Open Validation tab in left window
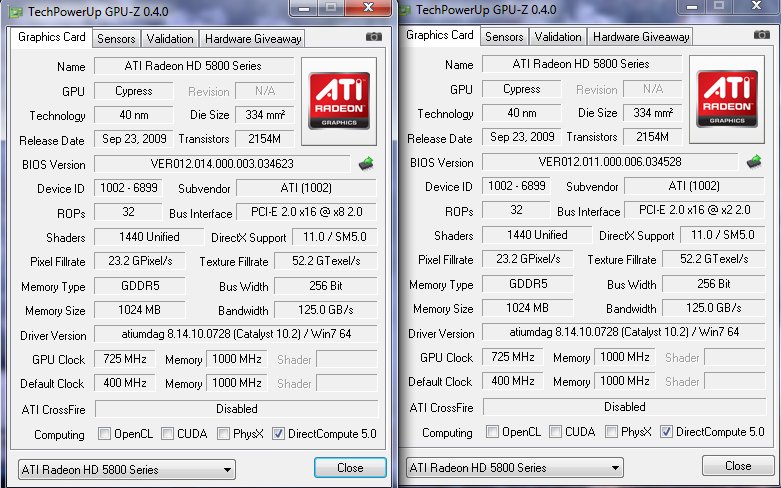Viewport: 781px width, 488px height. pos(170,39)
